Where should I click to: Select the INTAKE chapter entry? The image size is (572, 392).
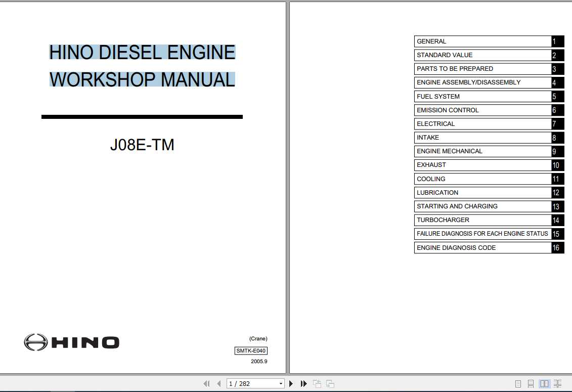(489, 138)
